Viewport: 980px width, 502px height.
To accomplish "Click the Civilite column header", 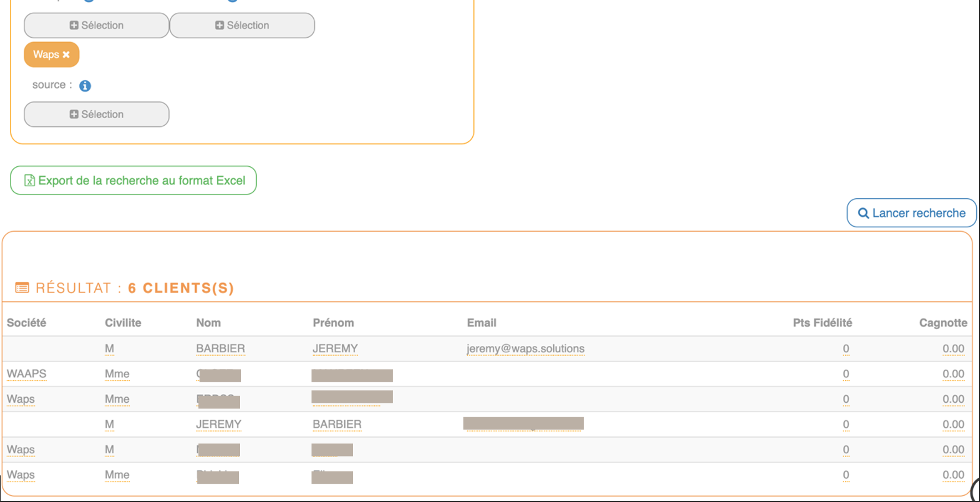I will click(x=123, y=323).
